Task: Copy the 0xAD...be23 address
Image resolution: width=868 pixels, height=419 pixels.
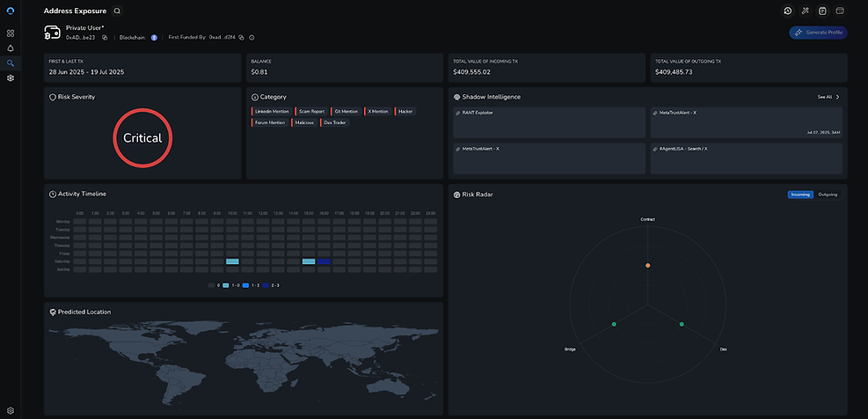Action: 105,38
